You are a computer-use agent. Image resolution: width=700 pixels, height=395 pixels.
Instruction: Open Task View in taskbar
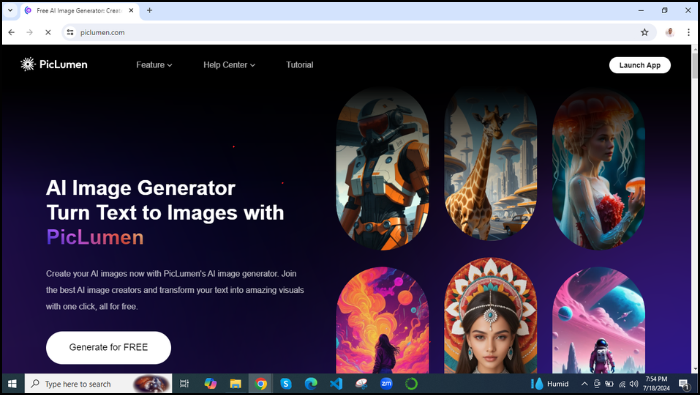tap(184, 384)
